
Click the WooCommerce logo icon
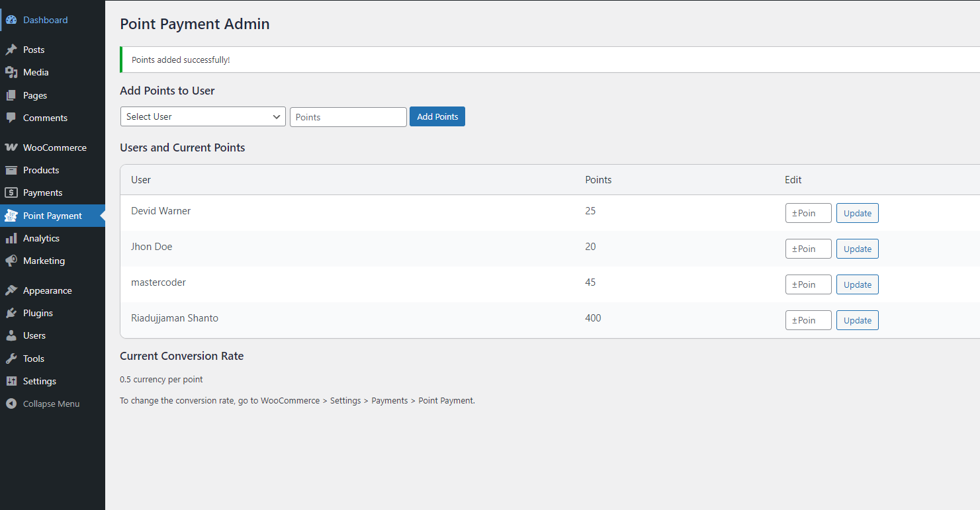[x=11, y=148]
